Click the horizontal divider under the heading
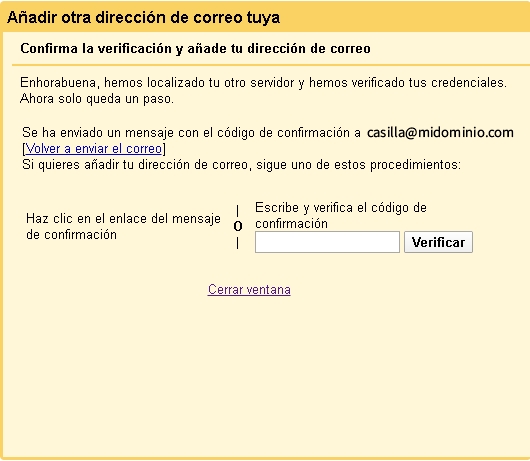This screenshot has height=461, width=530. pyautogui.click(x=270, y=64)
